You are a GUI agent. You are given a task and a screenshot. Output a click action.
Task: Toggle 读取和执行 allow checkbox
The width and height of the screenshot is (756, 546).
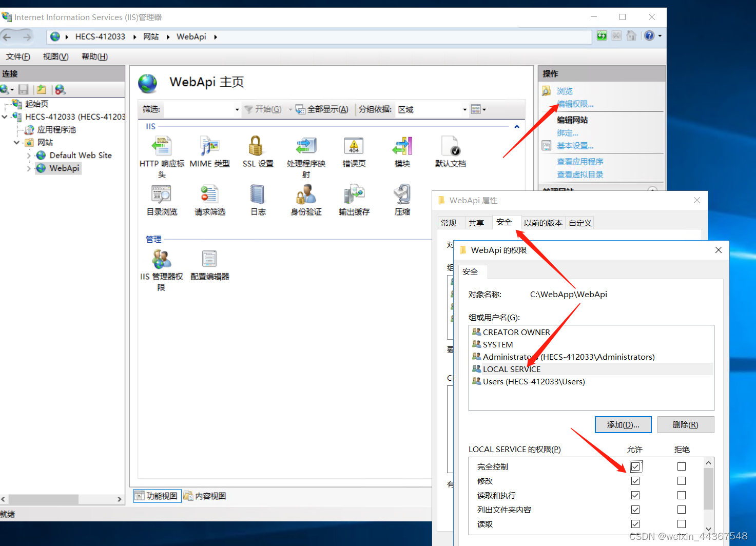(635, 495)
